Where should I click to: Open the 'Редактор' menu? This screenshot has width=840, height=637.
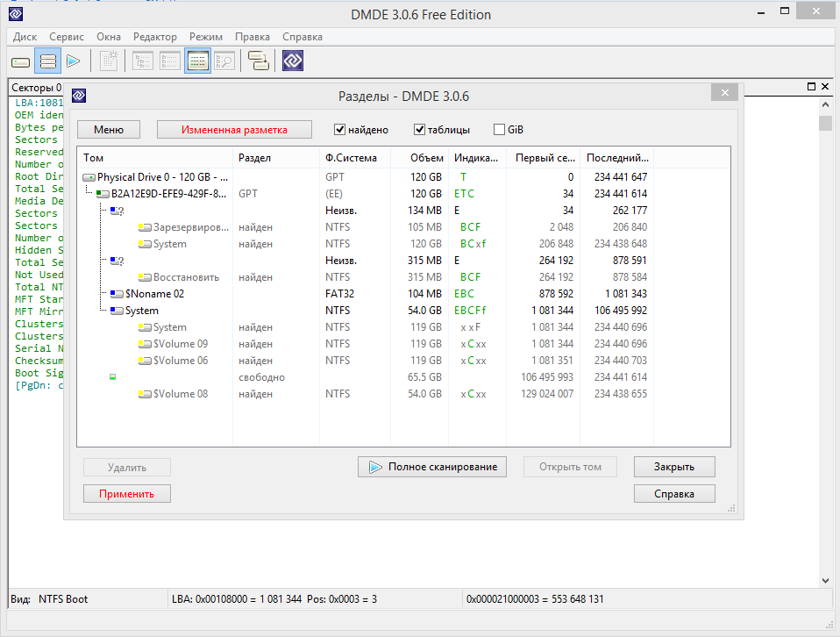coord(154,37)
